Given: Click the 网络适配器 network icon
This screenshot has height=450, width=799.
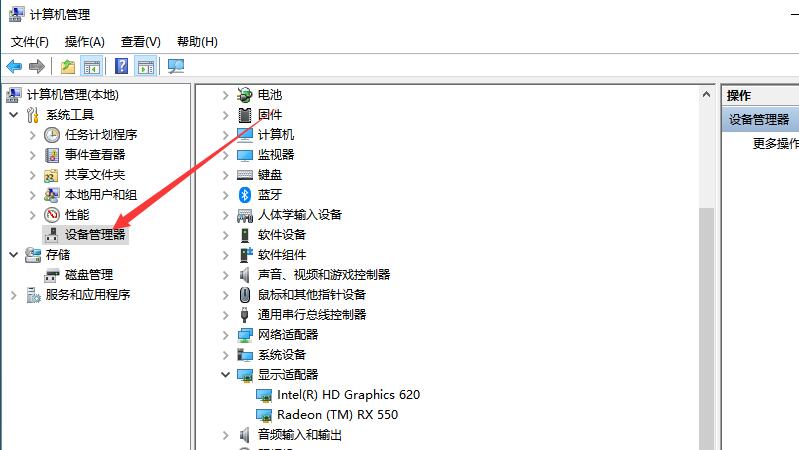Looking at the screenshot, I should pyautogui.click(x=245, y=335).
